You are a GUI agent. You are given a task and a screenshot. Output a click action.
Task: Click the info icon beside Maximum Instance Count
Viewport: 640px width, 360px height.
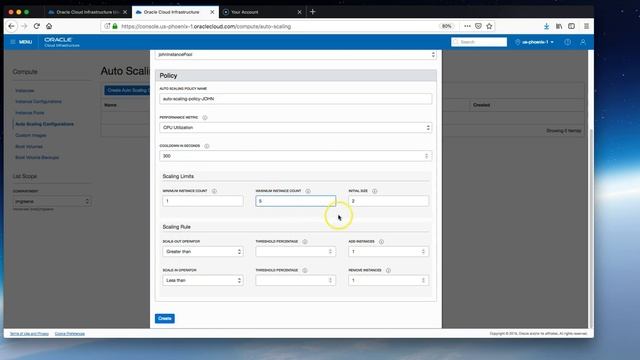[x=308, y=191]
